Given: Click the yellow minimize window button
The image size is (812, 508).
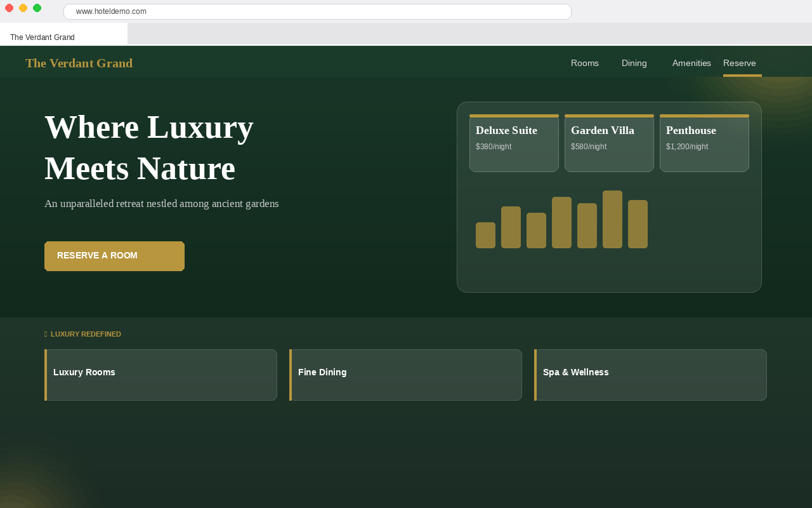Looking at the screenshot, I should click(x=23, y=8).
